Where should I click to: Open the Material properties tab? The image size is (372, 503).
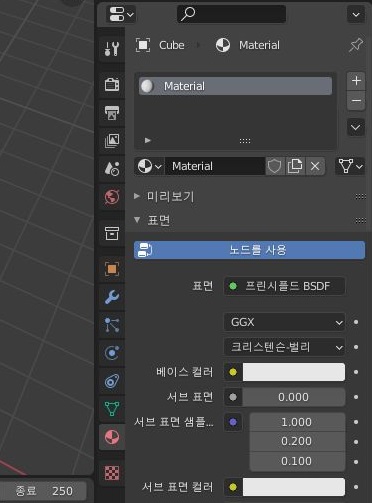[x=112, y=437]
